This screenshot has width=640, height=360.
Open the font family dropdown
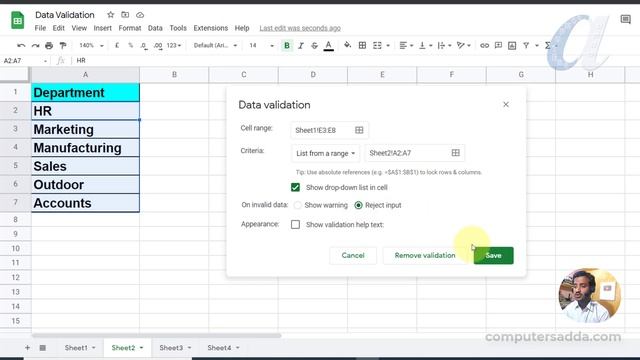point(215,45)
